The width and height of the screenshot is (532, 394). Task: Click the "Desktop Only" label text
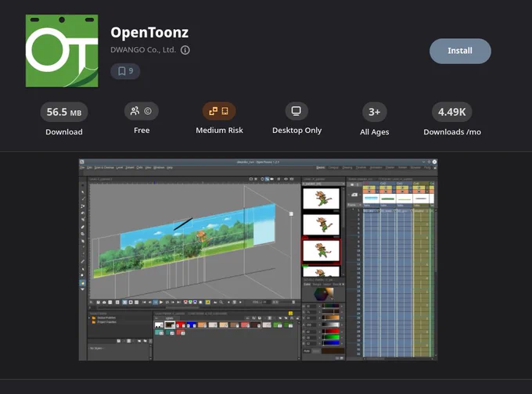tap(297, 131)
